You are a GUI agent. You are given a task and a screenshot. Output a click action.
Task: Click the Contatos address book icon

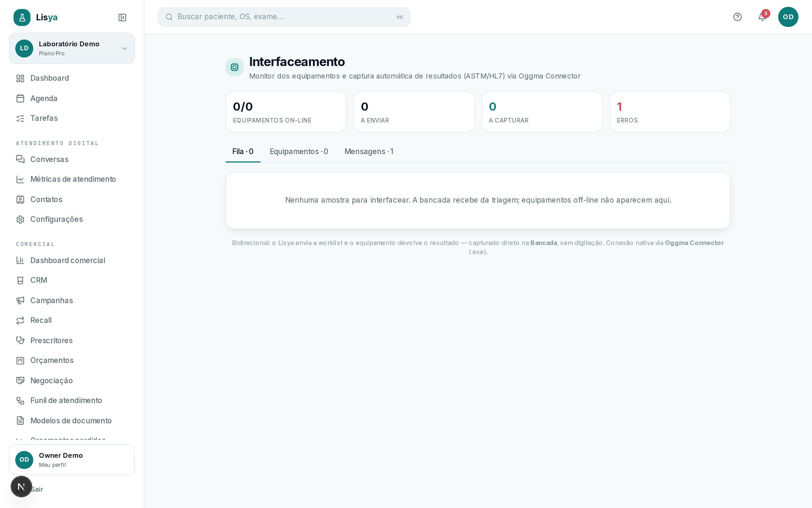[x=20, y=200]
